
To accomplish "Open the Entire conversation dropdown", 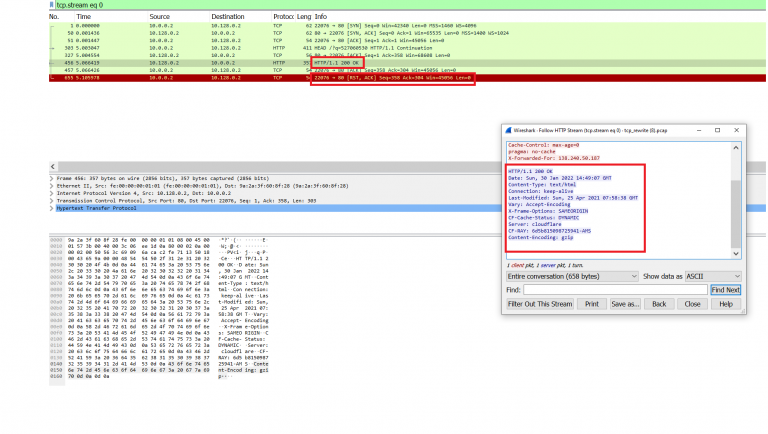I will 570,275.
